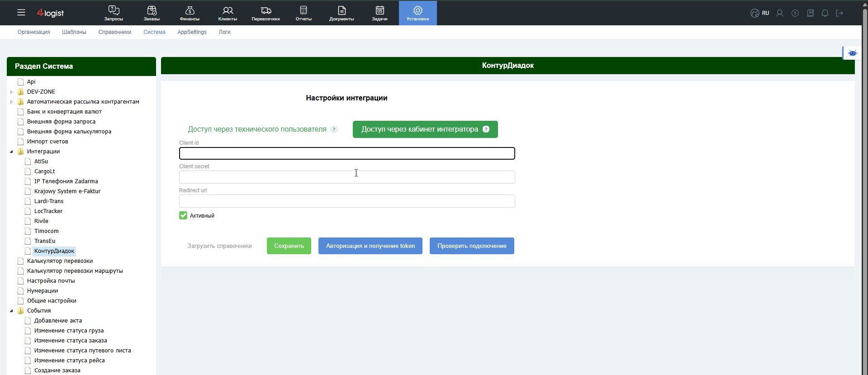
Task: Select the Система tab
Action: (154, 32)
